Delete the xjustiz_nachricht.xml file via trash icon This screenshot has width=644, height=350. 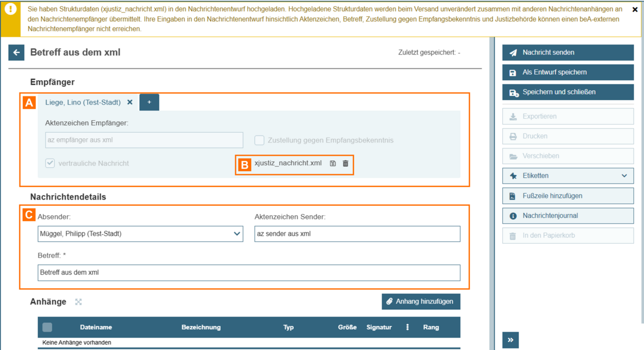pos(345,163)
